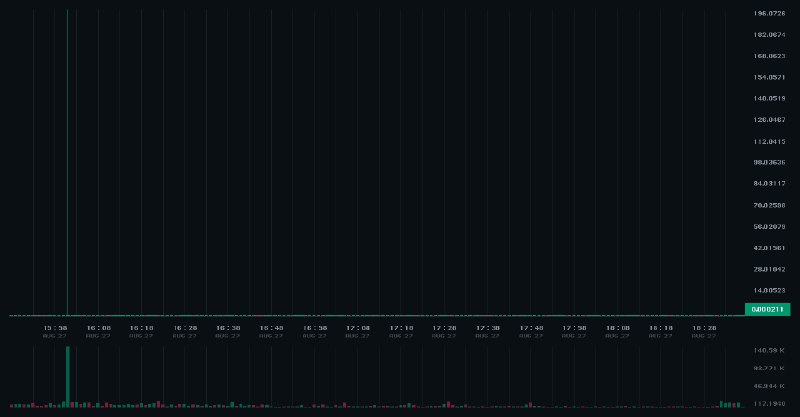800x417 pixels.
Task: Click the 17:28 time axis label
Action: (x=444, y=328)
